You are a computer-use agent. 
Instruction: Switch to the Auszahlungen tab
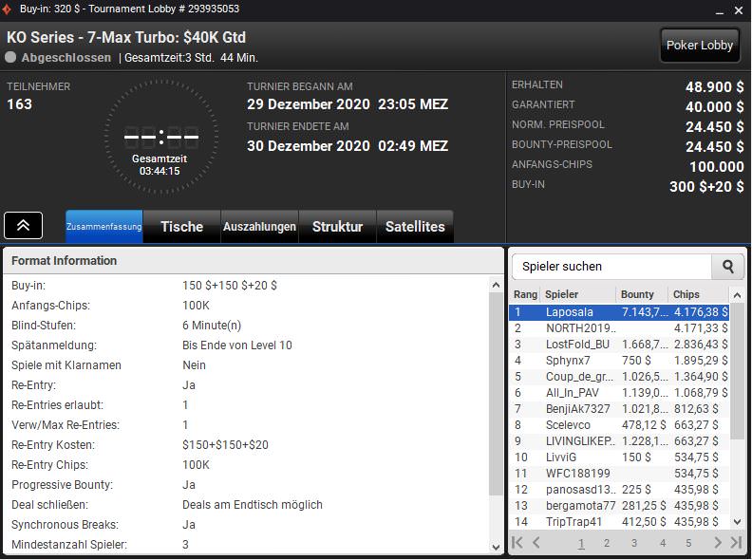(259, 227)
